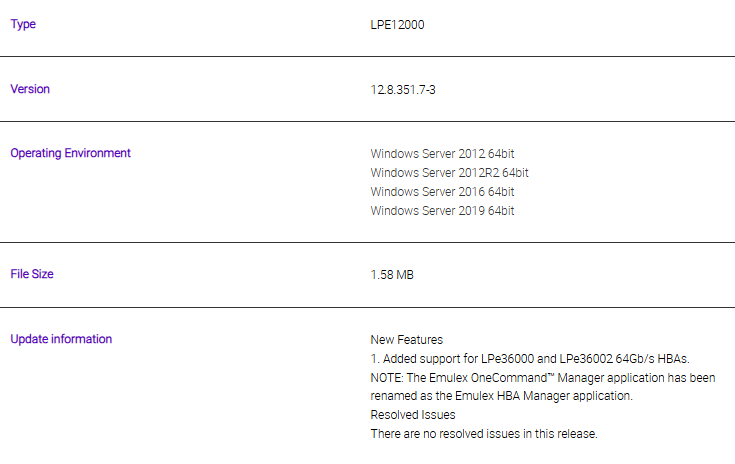Click the '64Gb/s HBAs' text

pyautogui.click(x=653, y=359)
